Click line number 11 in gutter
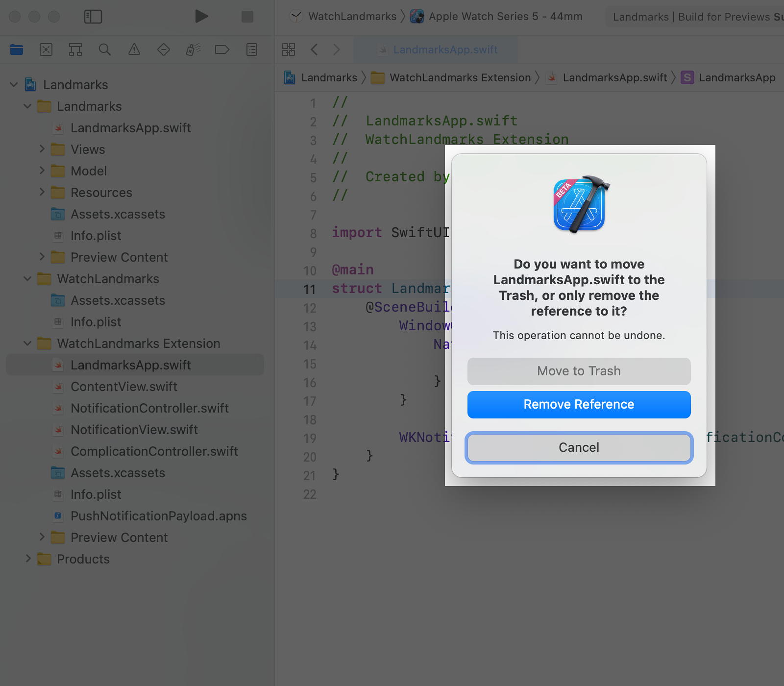This screenshot has width=784, height=686. pyautogui.click(x=309, y=289)
